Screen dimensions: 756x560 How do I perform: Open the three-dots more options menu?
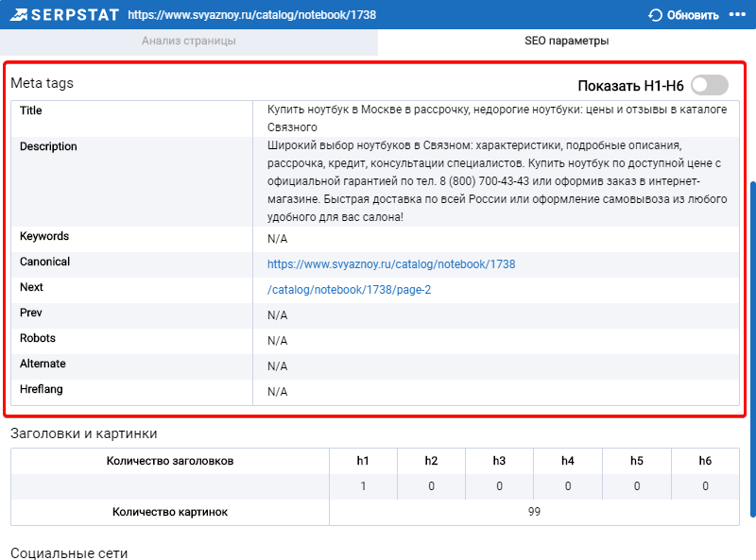point(737,14)
